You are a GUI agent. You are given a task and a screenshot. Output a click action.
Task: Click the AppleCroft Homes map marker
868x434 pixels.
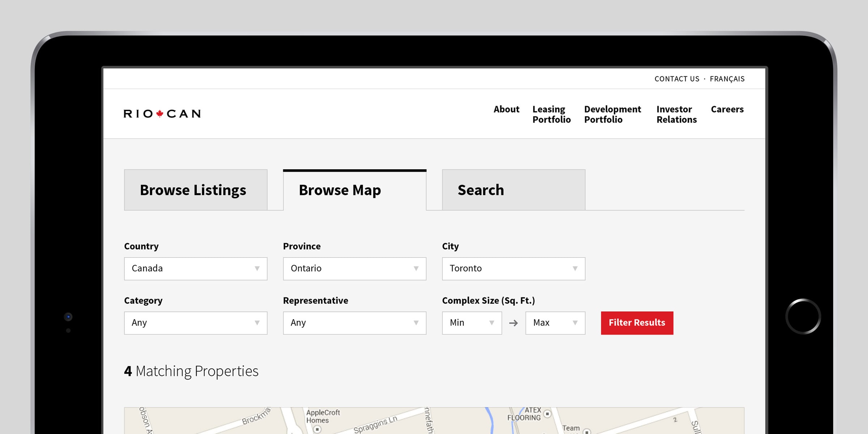[x=317, y=429]
